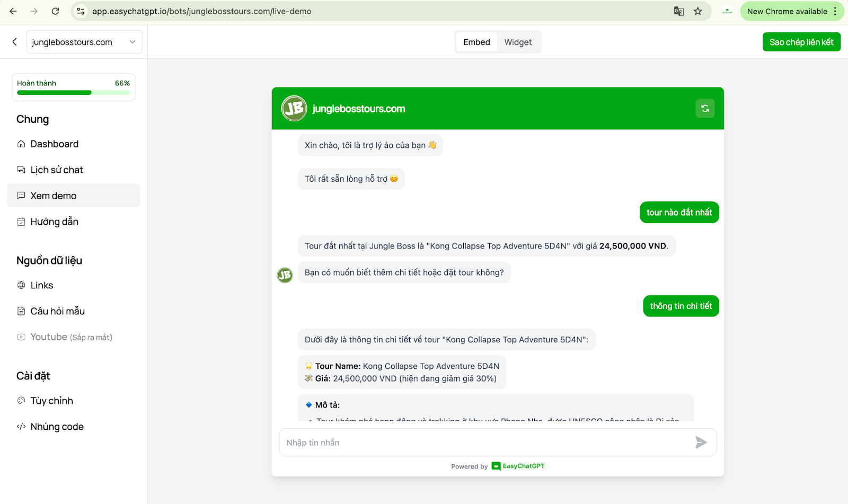
Task: Open the browser extension icon beside the star
Action: point(727,11)
